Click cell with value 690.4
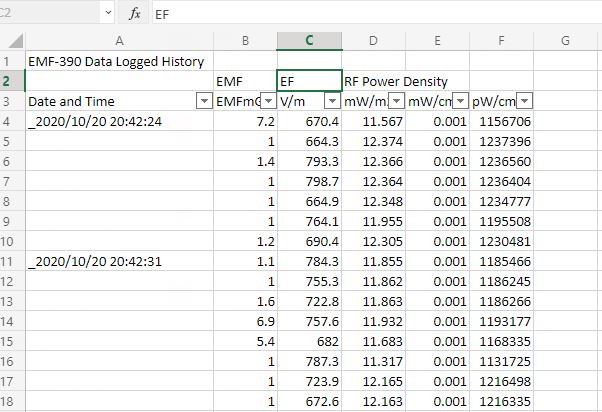Viewport: 602px width, 412px height. [309, 241]
